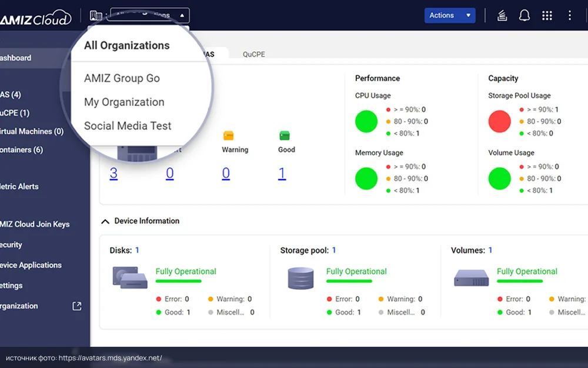
Task: Click the Good devices count link
Action: pyautogui.click(x=282, y=173)
